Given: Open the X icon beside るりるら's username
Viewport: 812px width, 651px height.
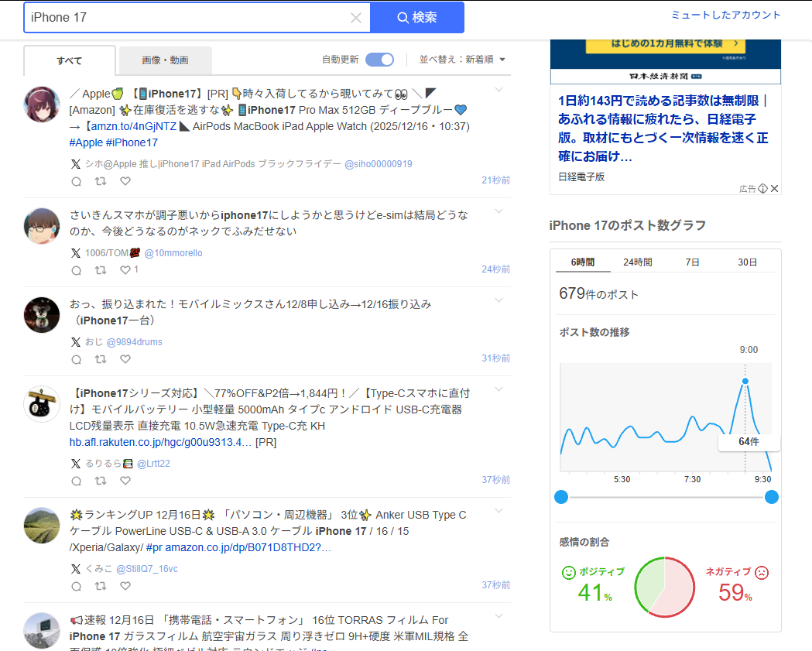Looking at the screenshot, I should (76, 463).
